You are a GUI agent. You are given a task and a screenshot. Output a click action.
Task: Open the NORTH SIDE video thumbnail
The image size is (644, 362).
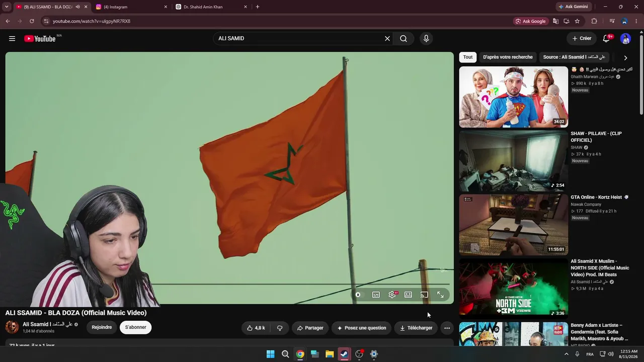click(514, 289)
